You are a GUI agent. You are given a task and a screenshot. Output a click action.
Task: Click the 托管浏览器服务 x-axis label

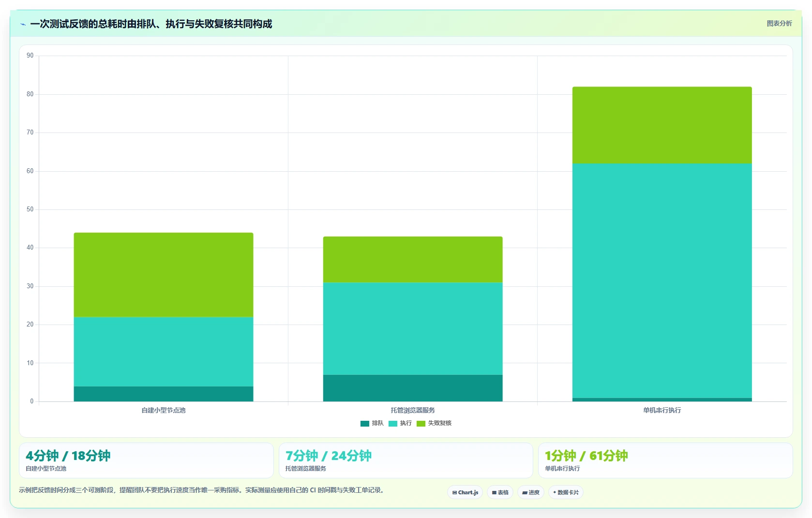pos(413,410)
